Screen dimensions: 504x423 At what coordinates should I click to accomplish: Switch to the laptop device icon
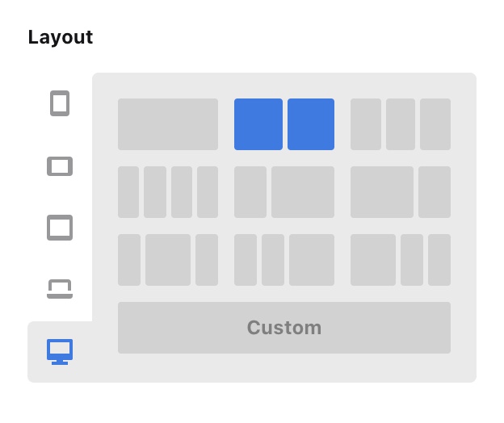(60, 289)
